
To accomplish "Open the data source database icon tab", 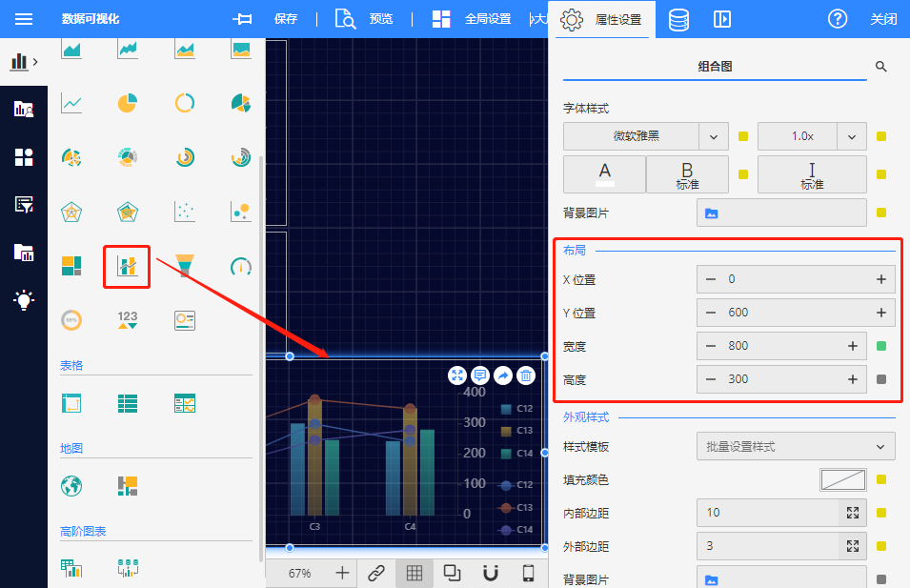I will [x=678, y=19].
